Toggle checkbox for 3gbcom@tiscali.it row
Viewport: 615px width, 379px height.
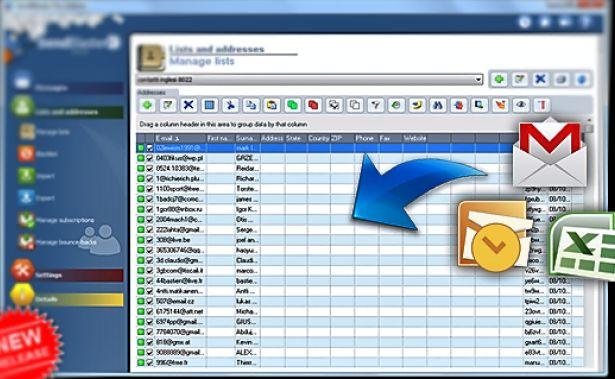pyautogui.click(x=150, y=270)
